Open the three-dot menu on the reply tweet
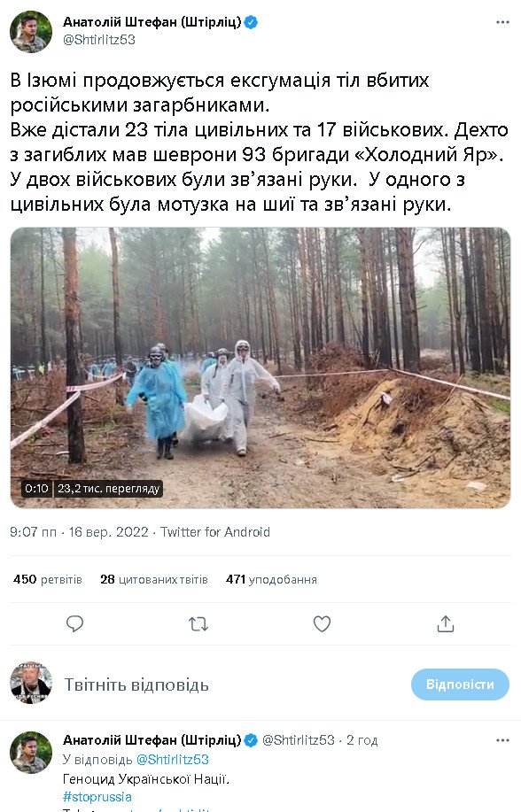 click(x=502, y=740)
